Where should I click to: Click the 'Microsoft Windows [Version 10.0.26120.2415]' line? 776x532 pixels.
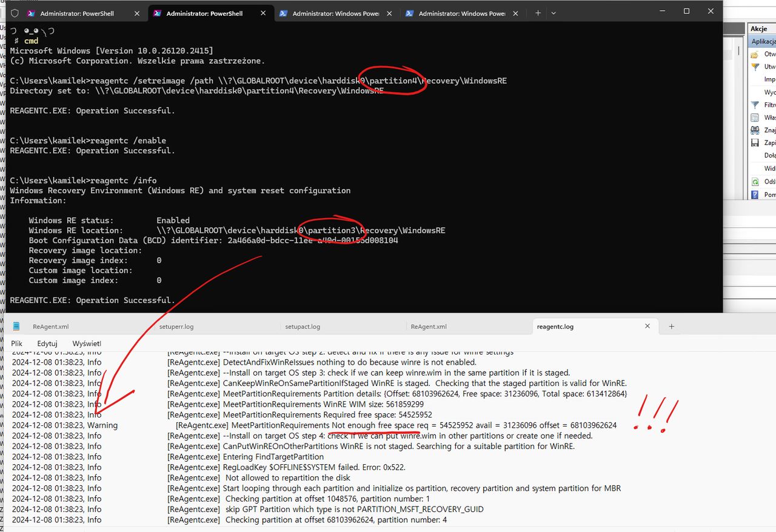[x=112, y=51]
